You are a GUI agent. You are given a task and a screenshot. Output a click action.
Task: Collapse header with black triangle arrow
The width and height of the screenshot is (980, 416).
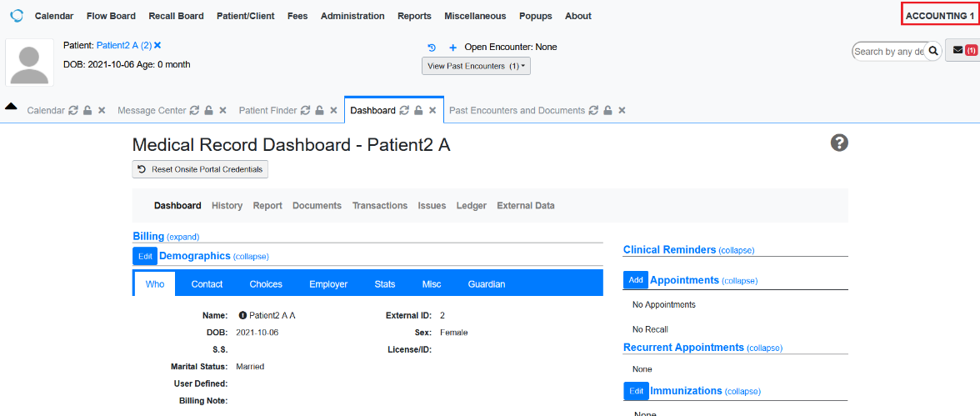coord(11,107)
